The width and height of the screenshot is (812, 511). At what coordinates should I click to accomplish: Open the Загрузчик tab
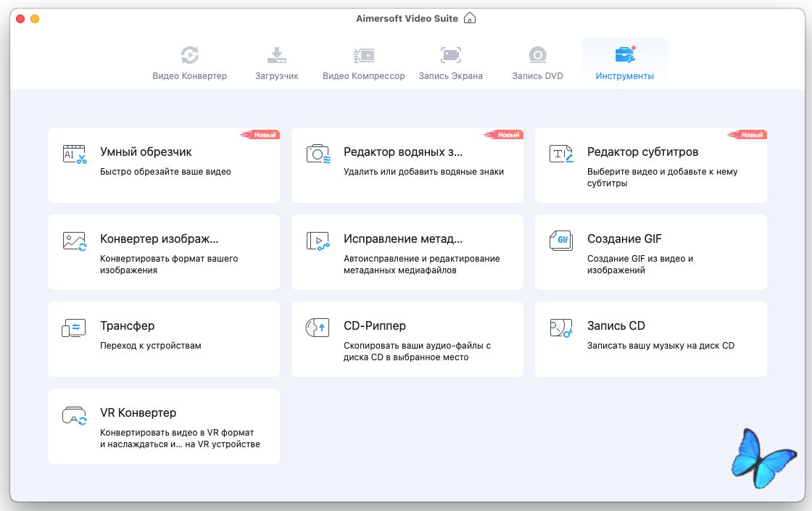(276, 63)
